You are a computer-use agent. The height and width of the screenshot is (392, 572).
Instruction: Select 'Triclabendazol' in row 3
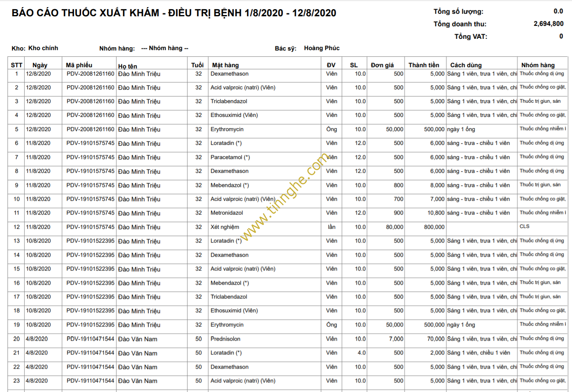pyautogui.click(x=229, y=101)
